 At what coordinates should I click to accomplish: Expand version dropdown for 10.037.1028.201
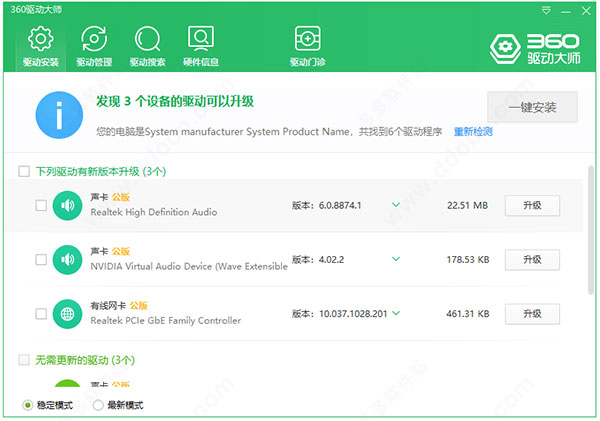pos(396,313)
